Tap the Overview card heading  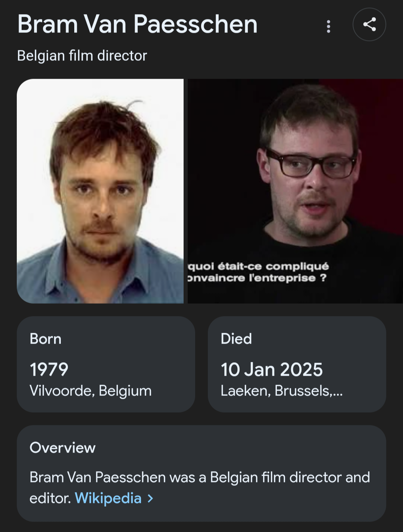point(63,448)
